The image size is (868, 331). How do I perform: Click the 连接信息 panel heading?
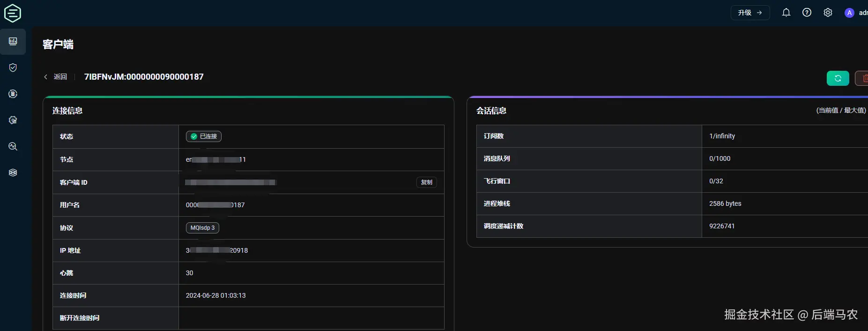pyautogui.click(x=67, y=111)
